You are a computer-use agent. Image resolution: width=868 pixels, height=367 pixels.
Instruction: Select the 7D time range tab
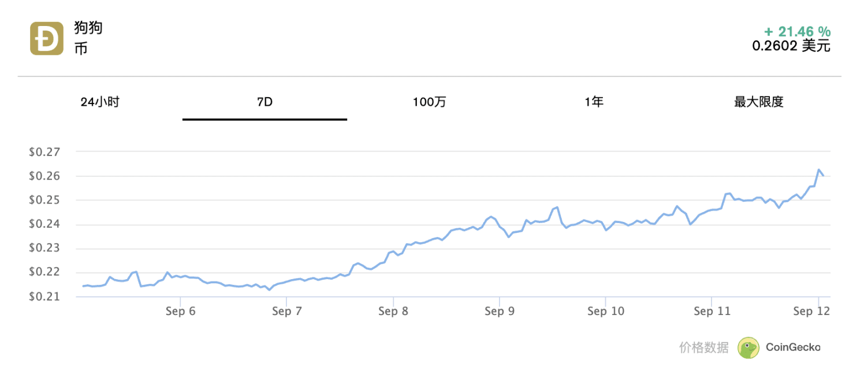point(265,102)
